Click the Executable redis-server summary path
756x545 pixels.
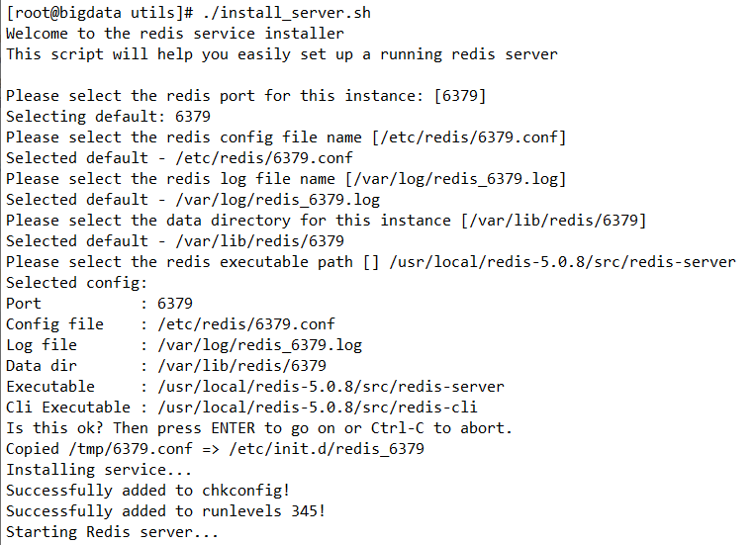coord(331,386)
